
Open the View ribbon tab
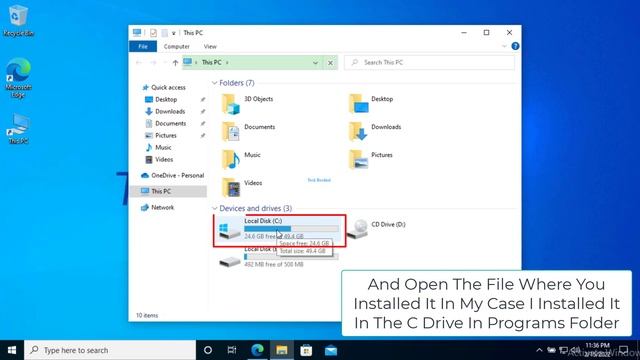coord(210,47)
